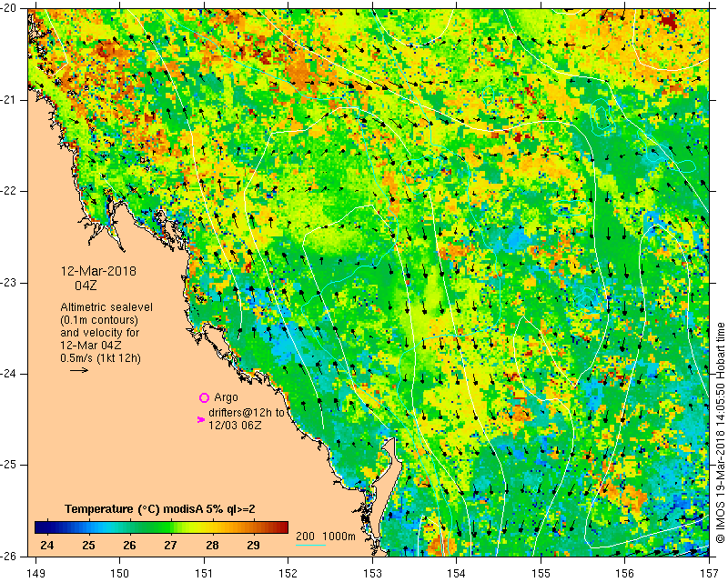Click the 0.5m/s velocity scale arrow
The height and width of the screenshot is (582, 728).
pyautogui.click(x=79, y=370)
